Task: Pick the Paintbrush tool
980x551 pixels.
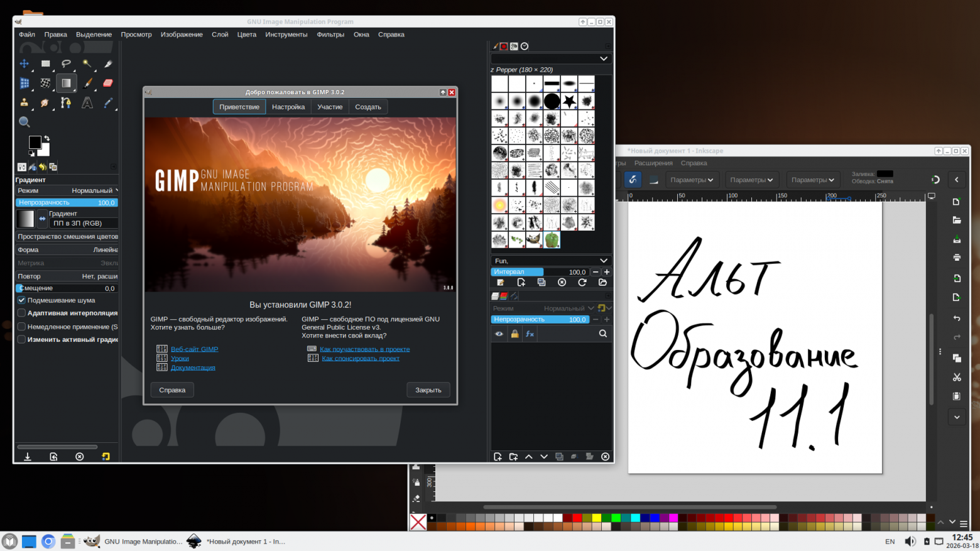Action: click(x=87, y=83)
